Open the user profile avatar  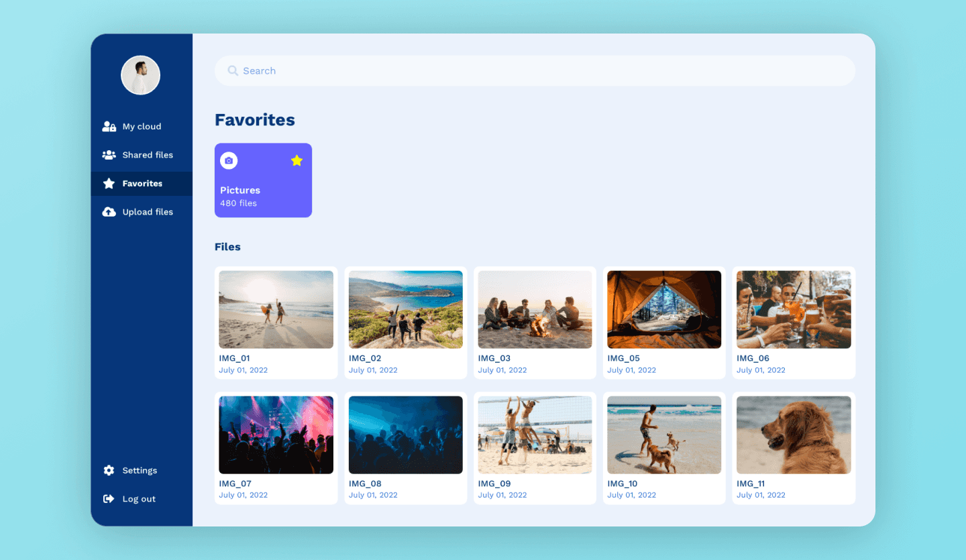click(x=140, y=75)
